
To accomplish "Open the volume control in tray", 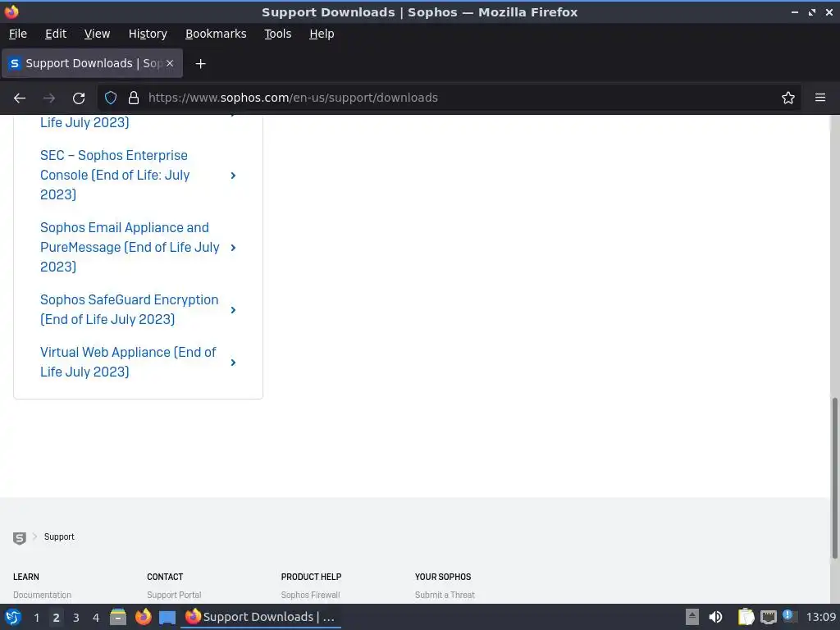I will pos(715,617).
